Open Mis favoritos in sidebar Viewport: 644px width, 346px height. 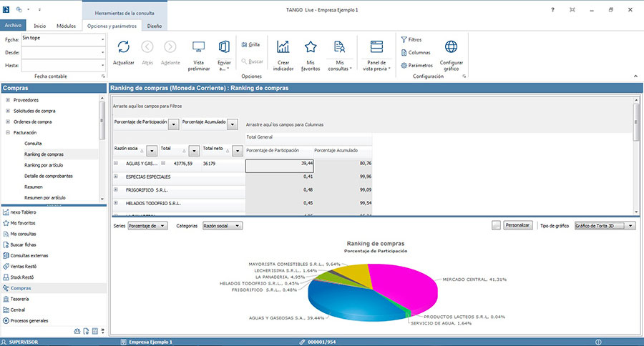pos(19,223)
